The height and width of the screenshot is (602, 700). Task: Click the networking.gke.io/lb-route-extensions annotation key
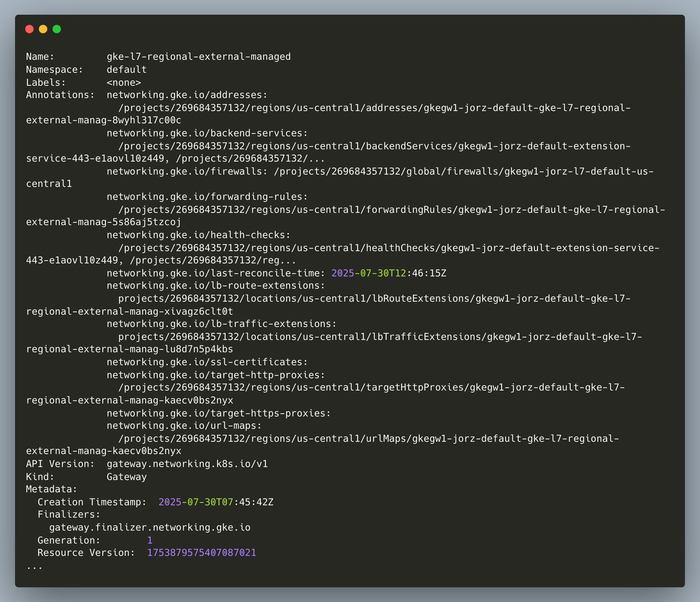216,286
